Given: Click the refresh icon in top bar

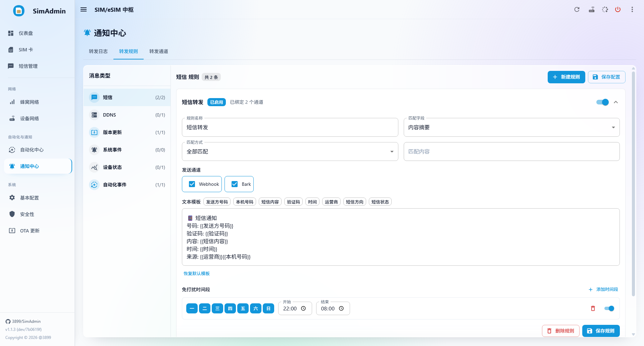Looking at the screenshot, I should click(577, 9).
